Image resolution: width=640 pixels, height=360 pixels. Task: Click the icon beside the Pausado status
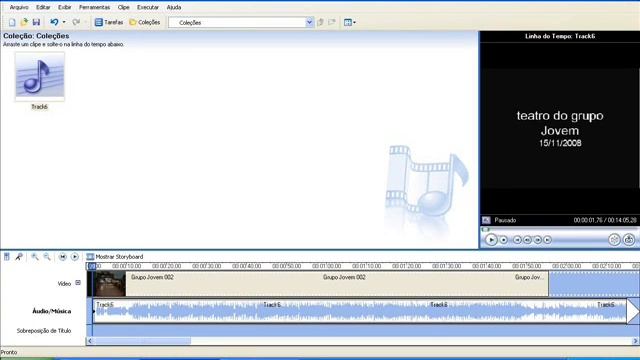pyautogui.click(x=486, y=220)
